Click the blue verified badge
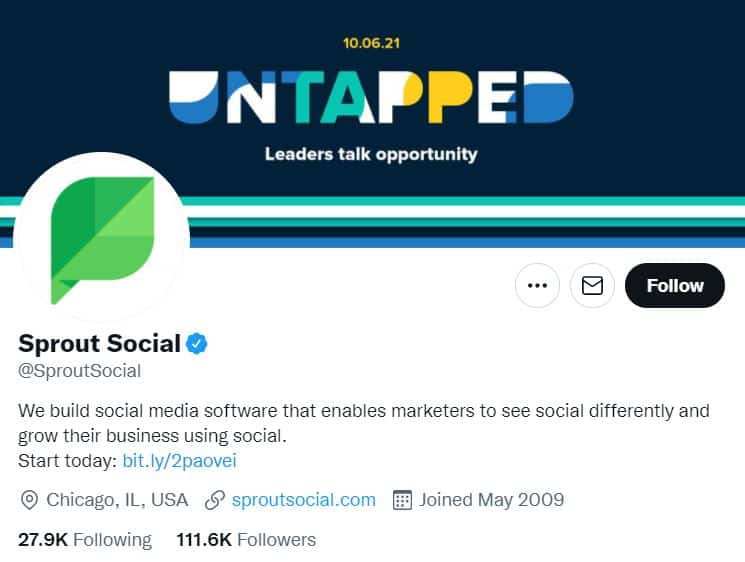Image resolution: width=745 pixels, height=562 pixels. pyautogui.click(x=197, y=344)
